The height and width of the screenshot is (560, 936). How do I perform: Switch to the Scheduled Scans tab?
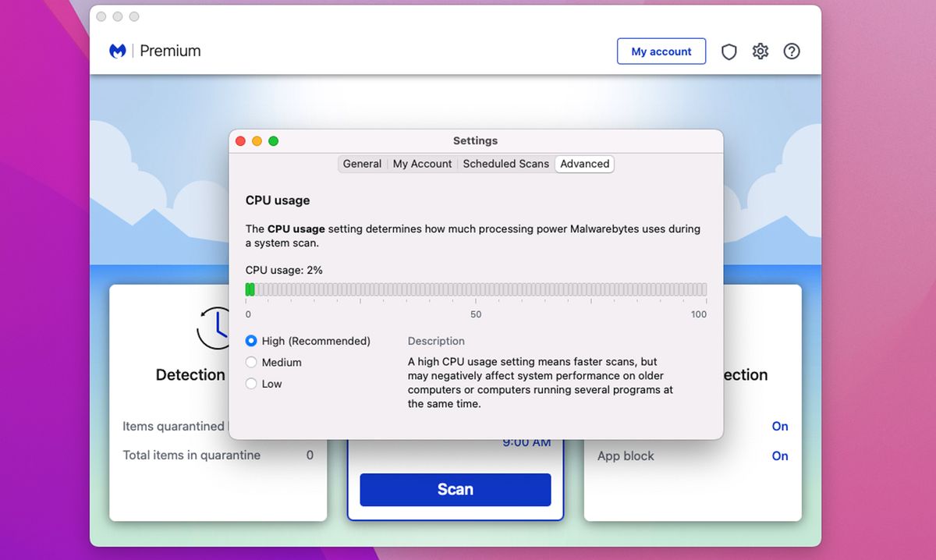(x=505, y=164)
